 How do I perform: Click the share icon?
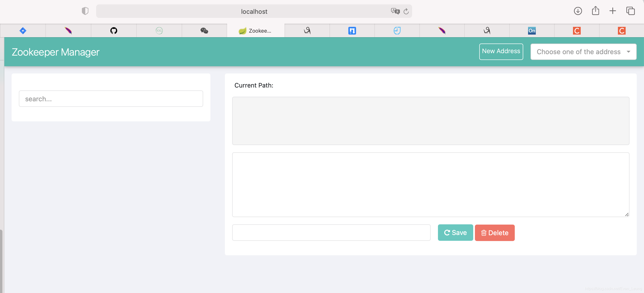[595, 11]
